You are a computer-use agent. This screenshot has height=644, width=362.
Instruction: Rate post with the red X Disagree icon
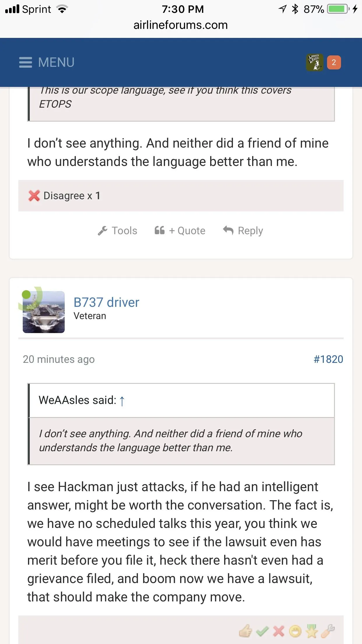pos(279,631)
